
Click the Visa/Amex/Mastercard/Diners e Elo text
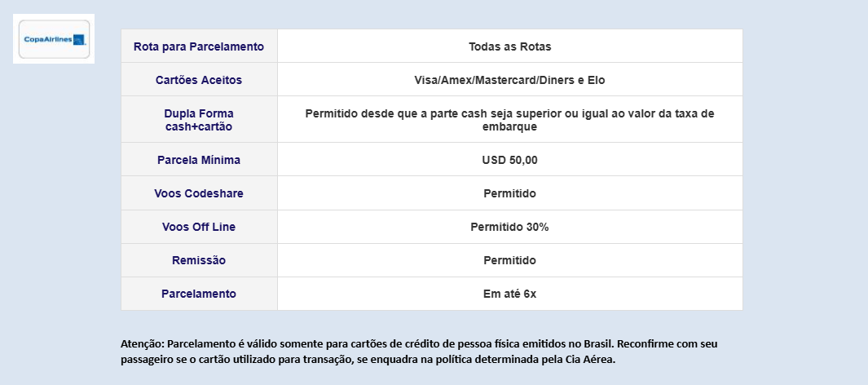(510, 80)
